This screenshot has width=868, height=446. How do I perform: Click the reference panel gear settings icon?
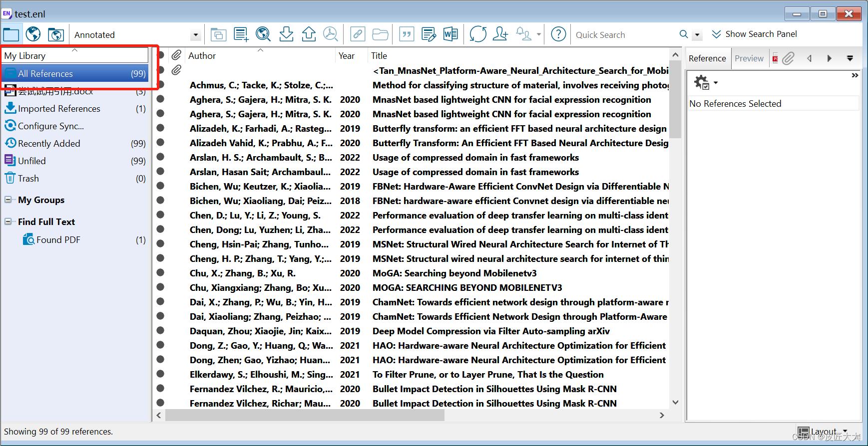tap(702, 82)
